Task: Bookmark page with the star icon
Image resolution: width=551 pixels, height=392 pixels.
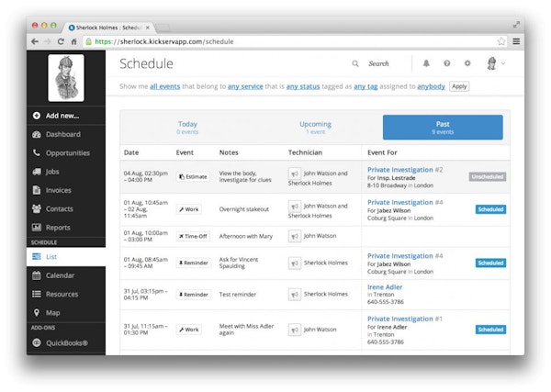Action: click(x=501, y=41)
